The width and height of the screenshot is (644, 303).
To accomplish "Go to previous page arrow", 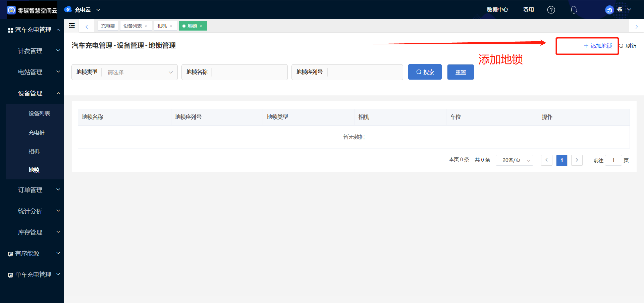I will (x=547, y=160).
